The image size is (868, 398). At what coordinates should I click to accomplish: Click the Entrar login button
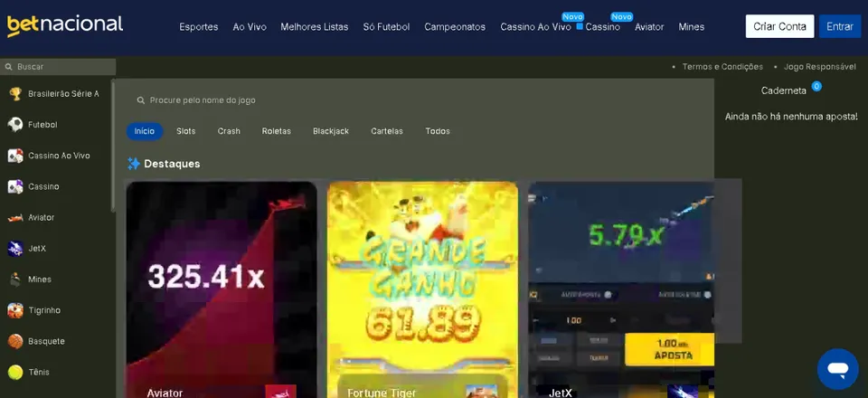[840, 26]
